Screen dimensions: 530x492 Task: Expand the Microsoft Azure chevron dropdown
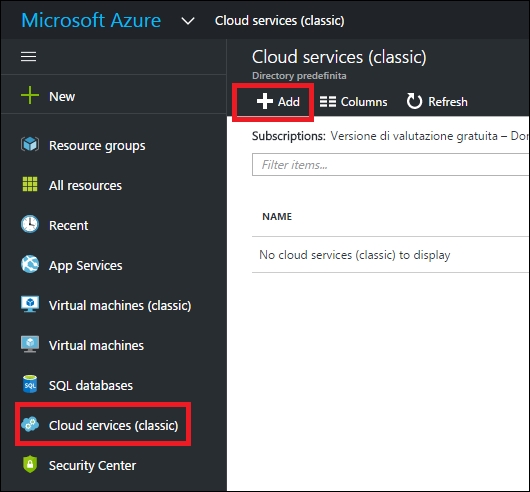coord(188,21)
